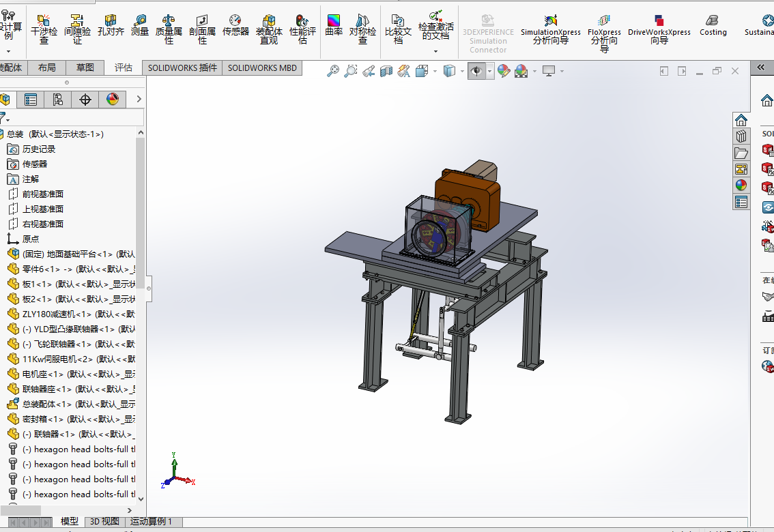This screenshot has height=532, width=774.
Task: Run Interference Detection (干涉检查) tool
Action: click(x=44, y=29)
